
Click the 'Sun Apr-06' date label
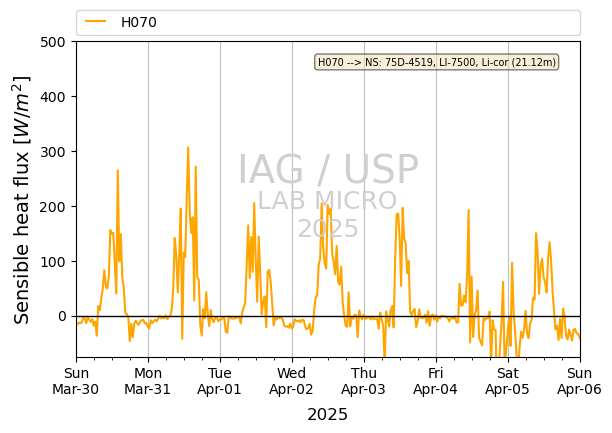[x=580, y=381]
